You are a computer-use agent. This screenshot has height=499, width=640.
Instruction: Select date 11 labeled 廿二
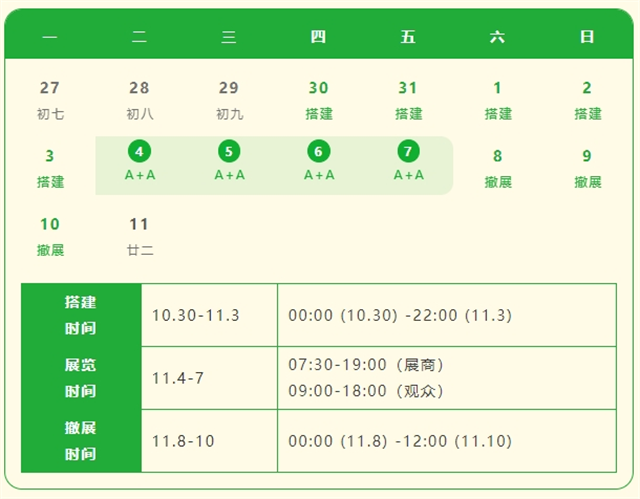click(139, 235)
